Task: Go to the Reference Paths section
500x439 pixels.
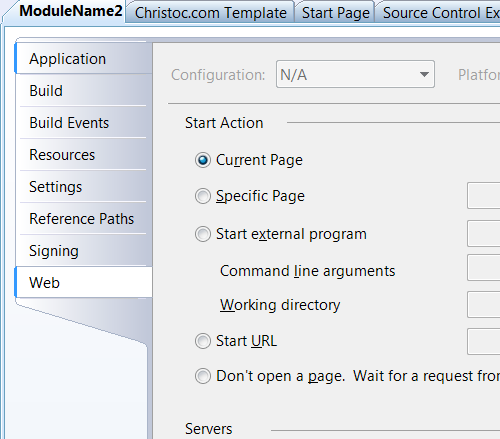Action: (83, 219)
